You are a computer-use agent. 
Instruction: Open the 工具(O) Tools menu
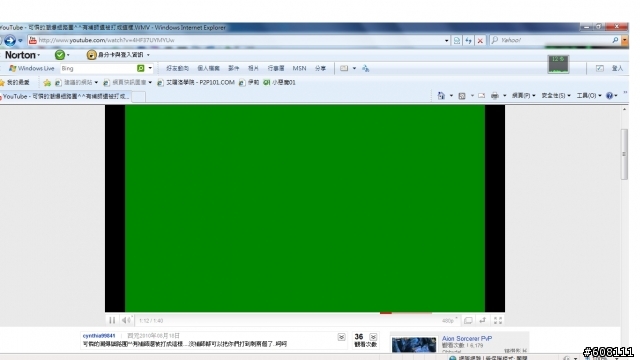point(589,96)
